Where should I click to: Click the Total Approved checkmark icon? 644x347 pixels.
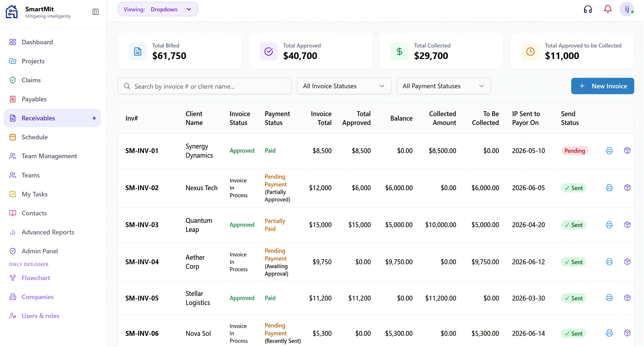(x=268, y=51)
